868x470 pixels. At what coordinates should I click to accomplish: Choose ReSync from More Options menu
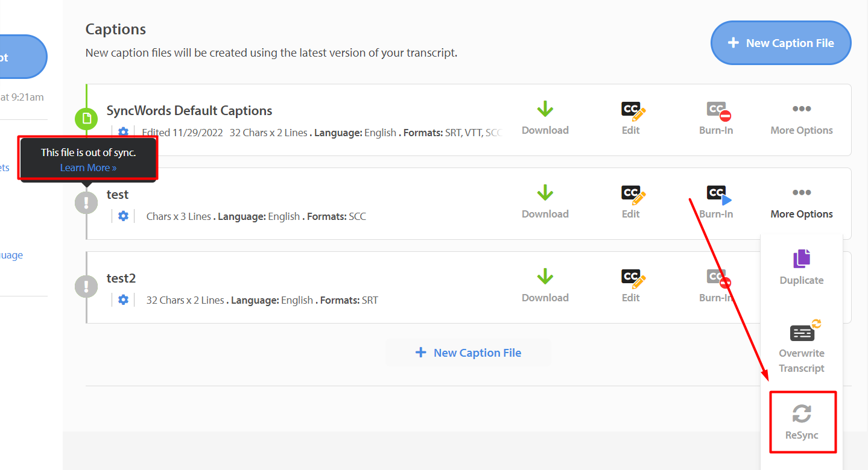(x=802, y=422)
